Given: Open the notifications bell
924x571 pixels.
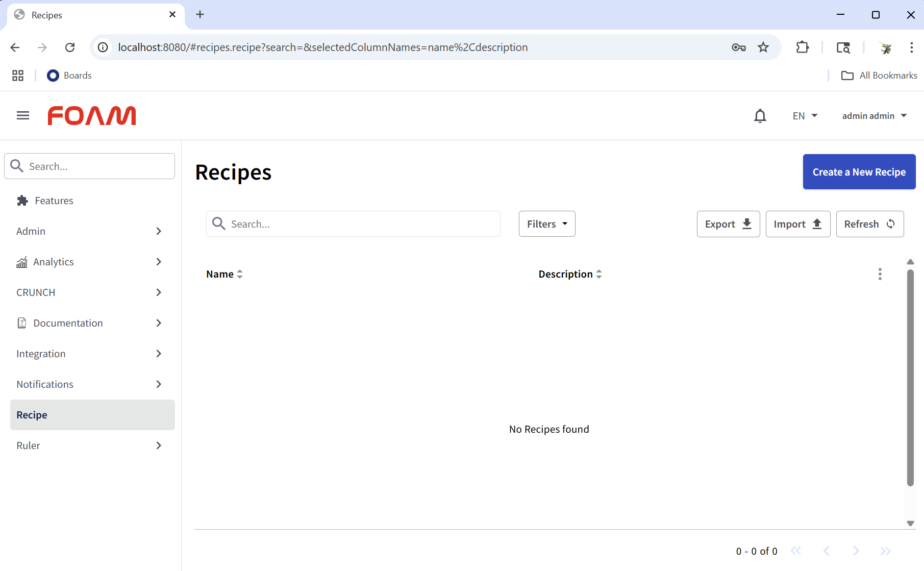Looking at the screenshot, I should click(760, 116).
